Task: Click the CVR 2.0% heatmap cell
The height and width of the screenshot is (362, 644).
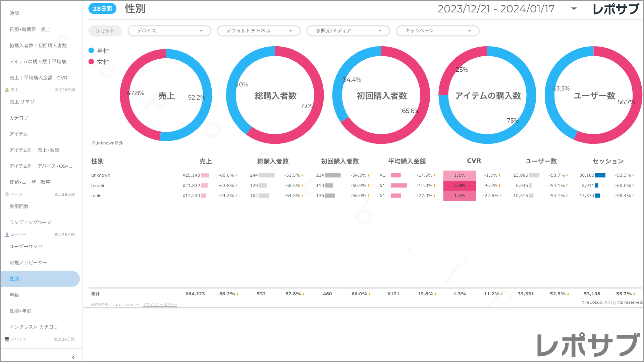Action: click(460, 186)
